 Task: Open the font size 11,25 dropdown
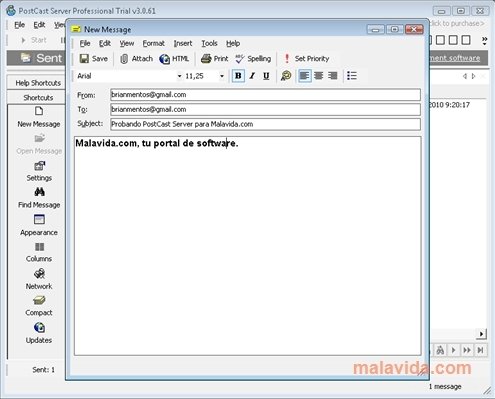(x=222, y=76)
